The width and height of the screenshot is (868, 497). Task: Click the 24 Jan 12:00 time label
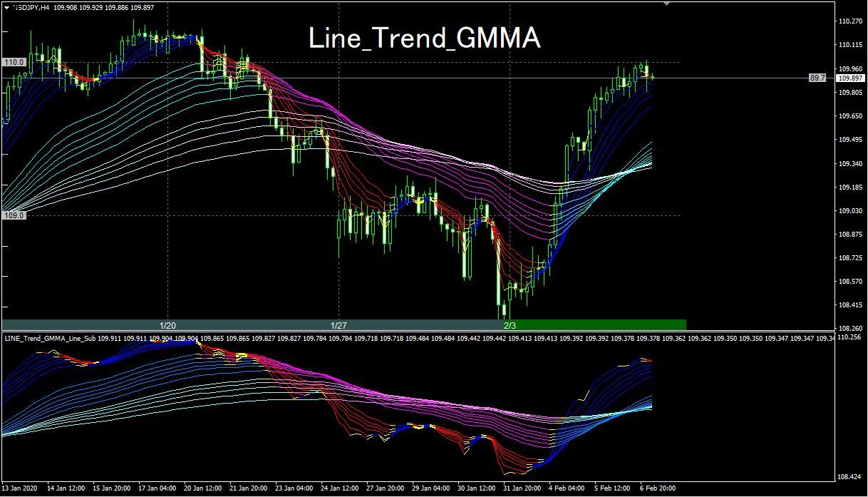(340, 489)
